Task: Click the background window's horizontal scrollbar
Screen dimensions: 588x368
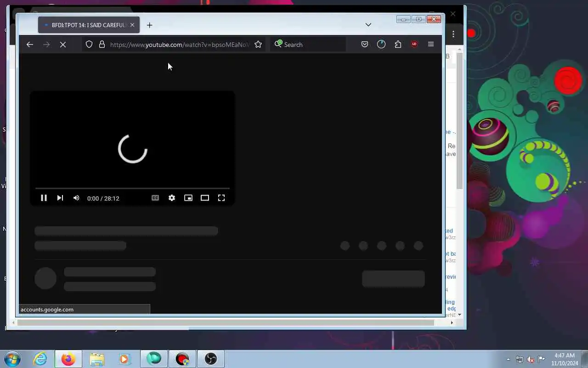Action: [x=226, y=322]
